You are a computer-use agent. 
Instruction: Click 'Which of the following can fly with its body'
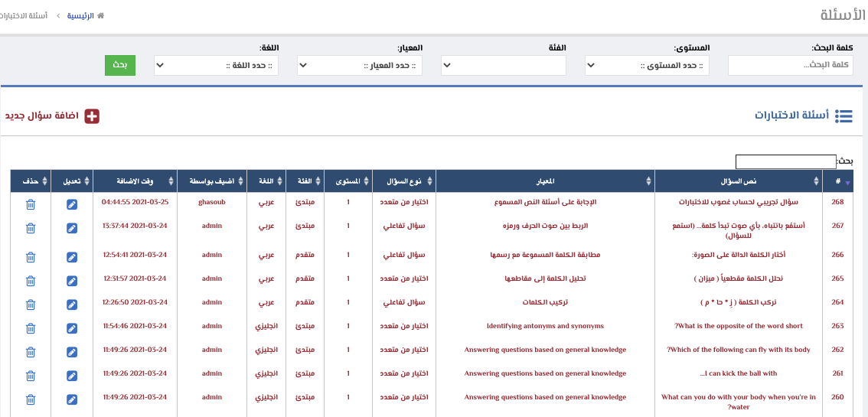739,350
